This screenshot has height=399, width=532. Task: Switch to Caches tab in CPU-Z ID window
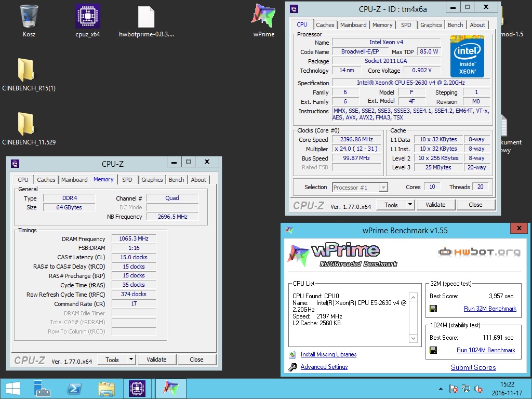pyautogui.click(x=325, y=25)
